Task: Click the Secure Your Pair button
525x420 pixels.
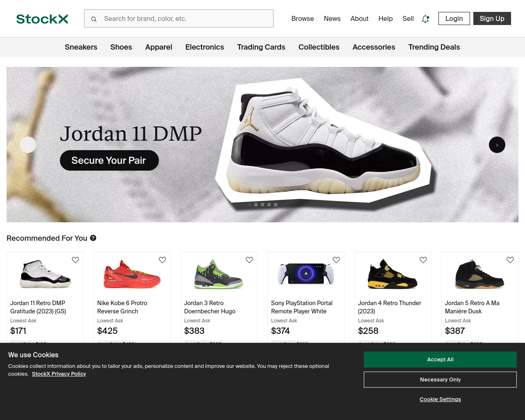Action: coord(109,160)
